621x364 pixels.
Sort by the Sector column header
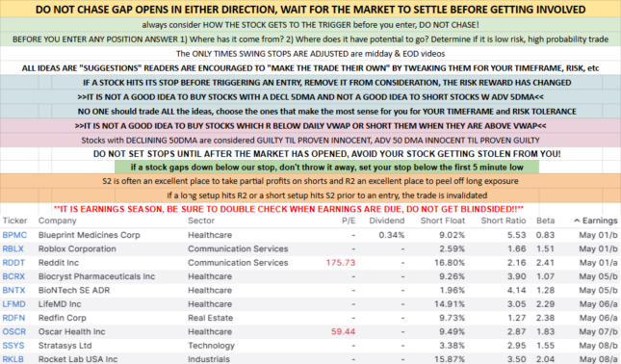tap(201, 221)
